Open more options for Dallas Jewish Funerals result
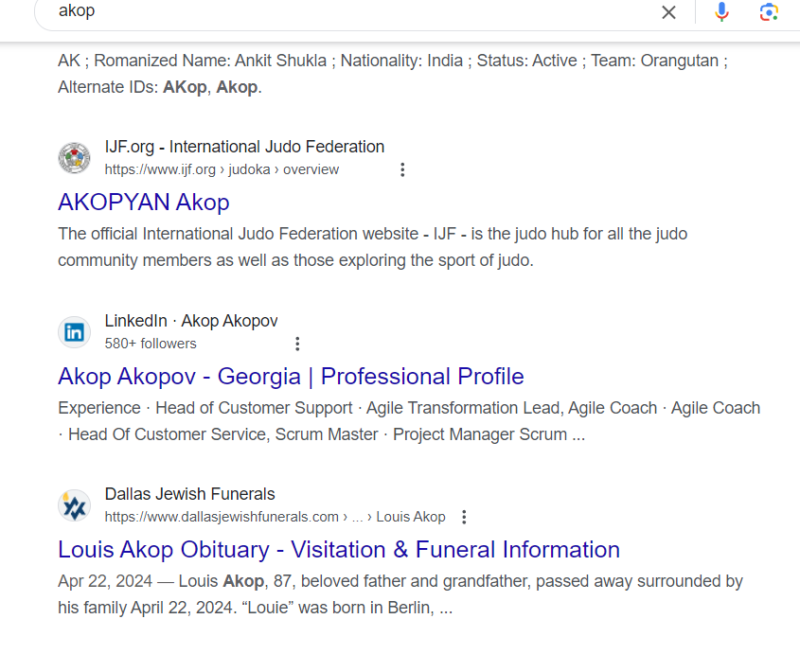 coord(464,517)
